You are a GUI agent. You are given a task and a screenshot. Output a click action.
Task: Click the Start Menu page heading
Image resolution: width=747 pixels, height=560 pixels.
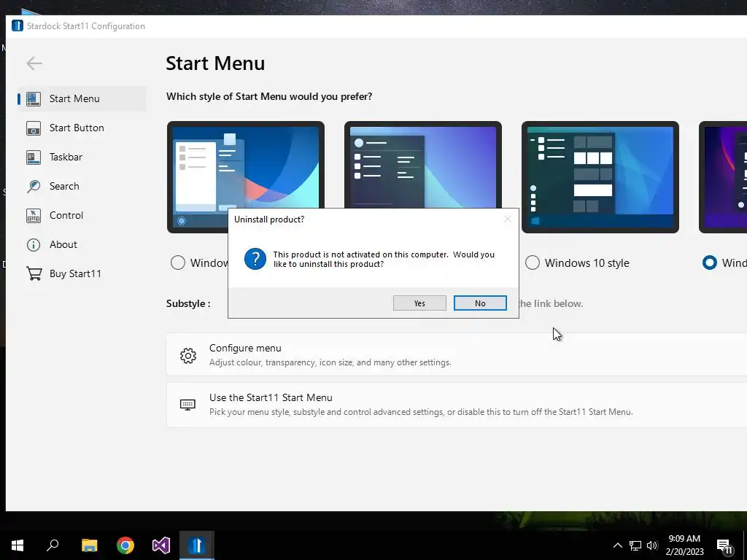point(215,63)
